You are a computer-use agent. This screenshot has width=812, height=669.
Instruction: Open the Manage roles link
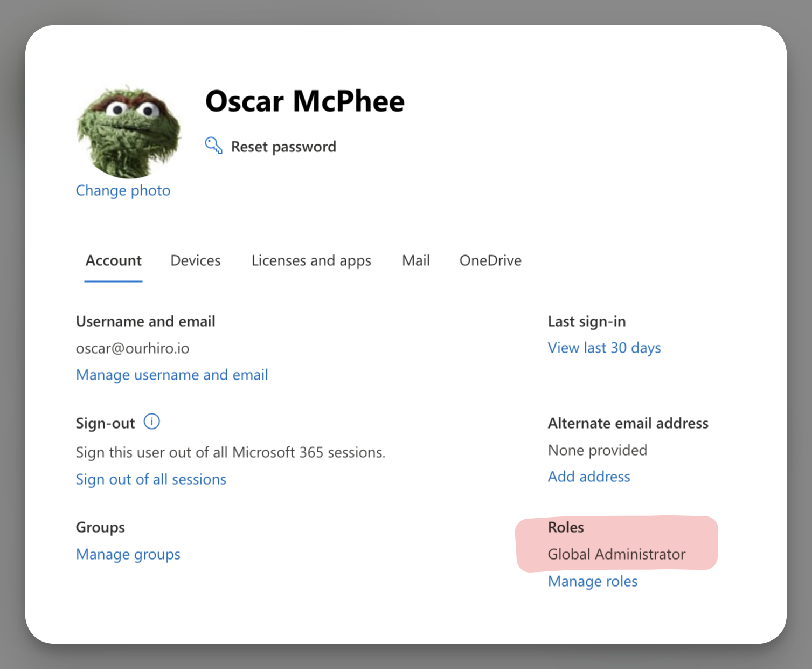pos(592,581)
